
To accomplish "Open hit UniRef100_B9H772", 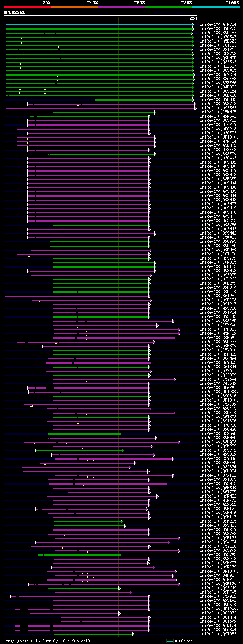I will coord(218,29).
